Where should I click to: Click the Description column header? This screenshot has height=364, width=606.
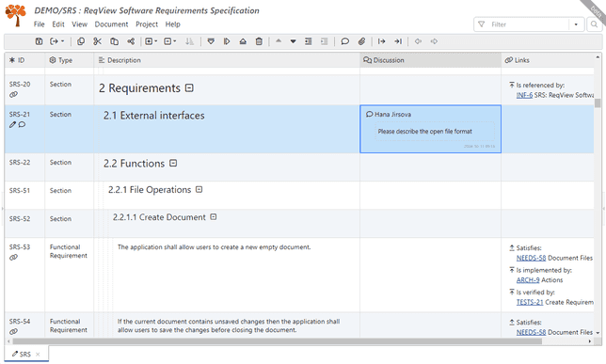tap(227, 60)
